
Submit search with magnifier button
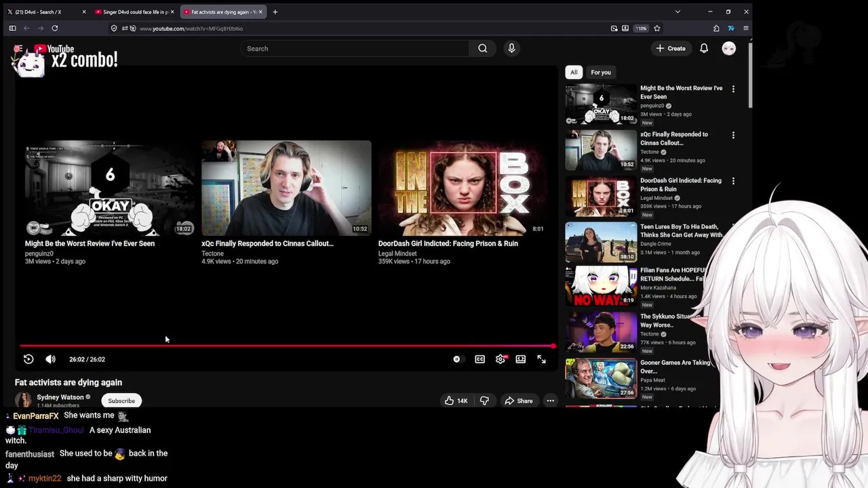[483, 49]
